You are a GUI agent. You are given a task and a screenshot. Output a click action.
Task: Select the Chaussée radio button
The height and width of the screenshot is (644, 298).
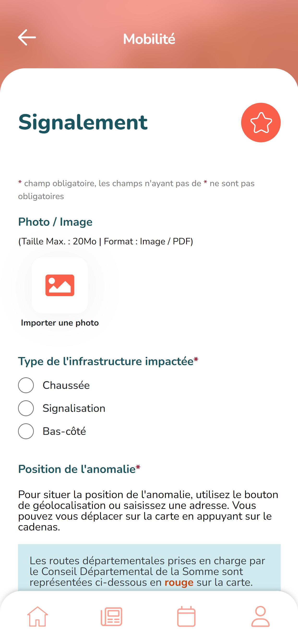(x=26, y=385)
